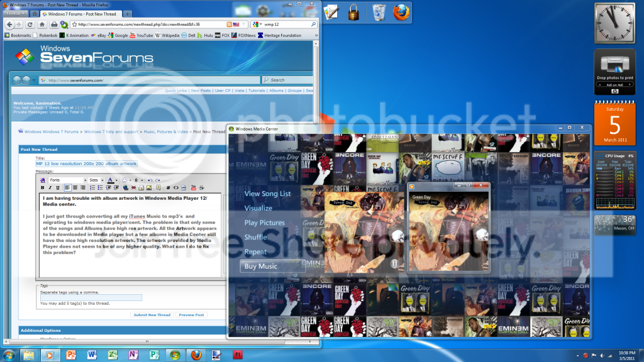Bookmark page with star icon
This screenshot has height=362, width=644.
75,25
